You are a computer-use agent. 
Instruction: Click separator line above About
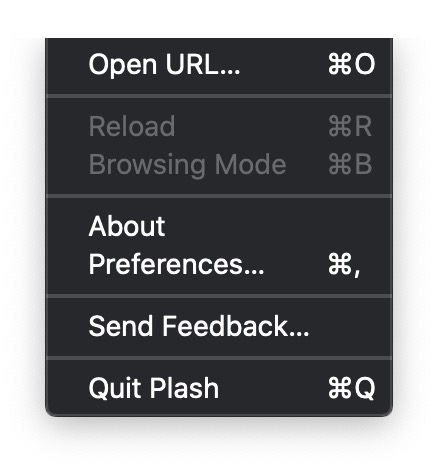tap(219, 196)
